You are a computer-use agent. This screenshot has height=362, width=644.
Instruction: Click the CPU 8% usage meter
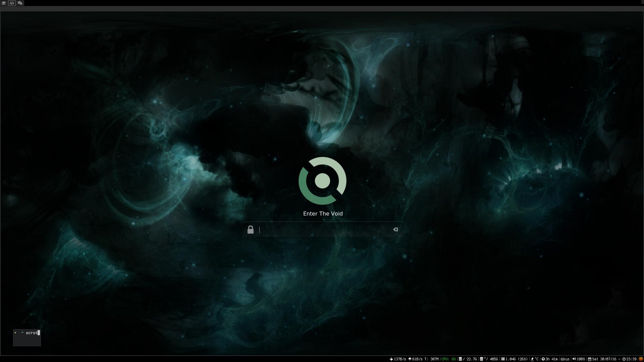point(449,359)
